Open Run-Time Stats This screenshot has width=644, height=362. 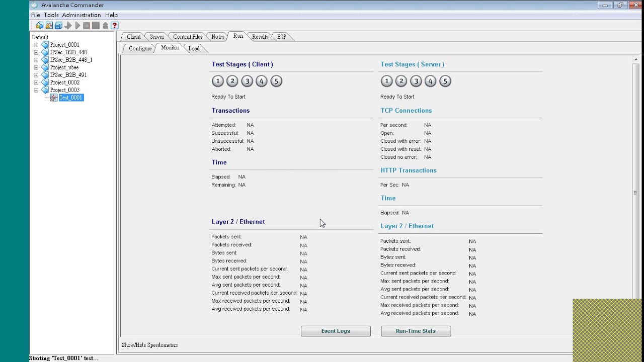coord(416,331)
